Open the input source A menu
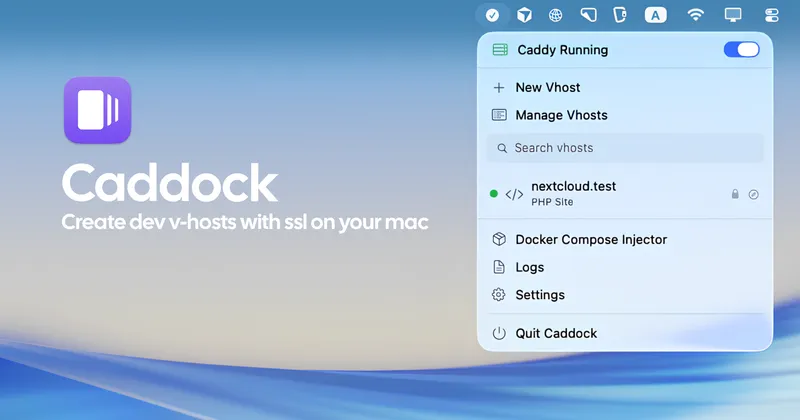The height and width of the screenshot is (420, 800). click(x=656, y=15)
